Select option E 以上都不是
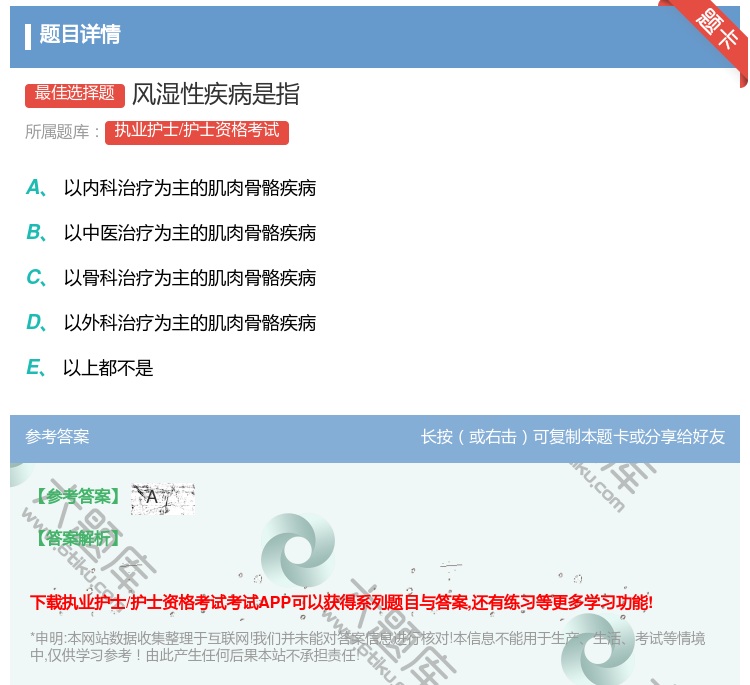 coord(89,368)
